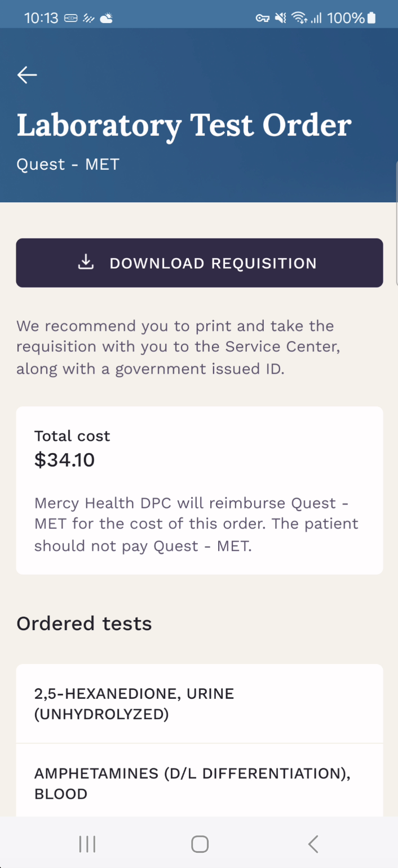
Task: Tap the Android home button icon
Action: coord(200,844)
